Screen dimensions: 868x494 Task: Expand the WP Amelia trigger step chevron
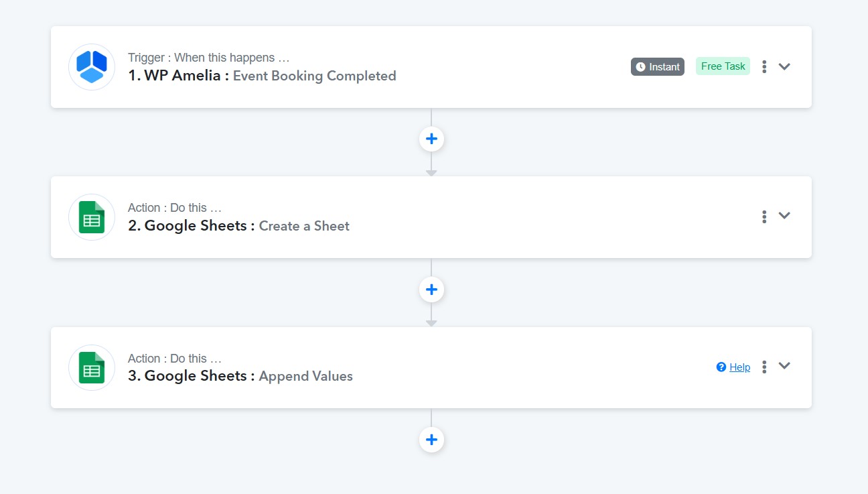[x=784, y=66]
